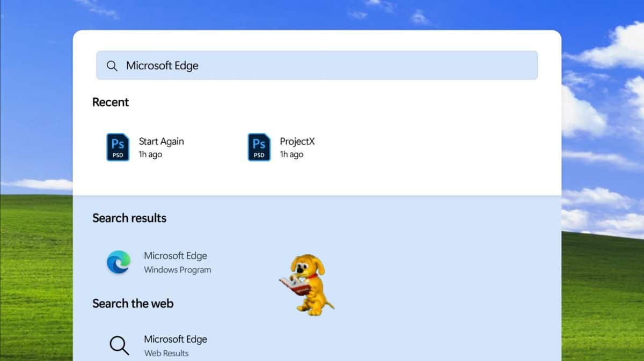Click the Start Again recent file name
Viewport: 644px width, 361px height.
pyautogui.click(x=161, y=141)
